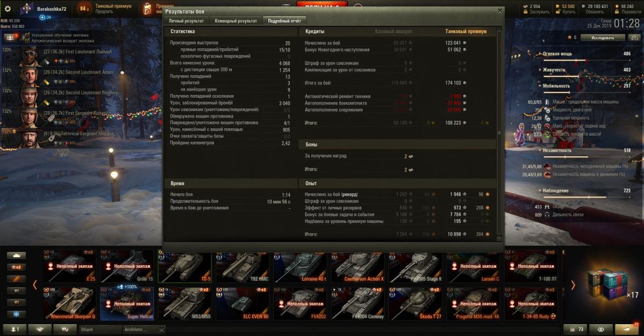Filter carousel by the tank type icon
This screenshot has width=644, height=336.
(x=17, y=256)
